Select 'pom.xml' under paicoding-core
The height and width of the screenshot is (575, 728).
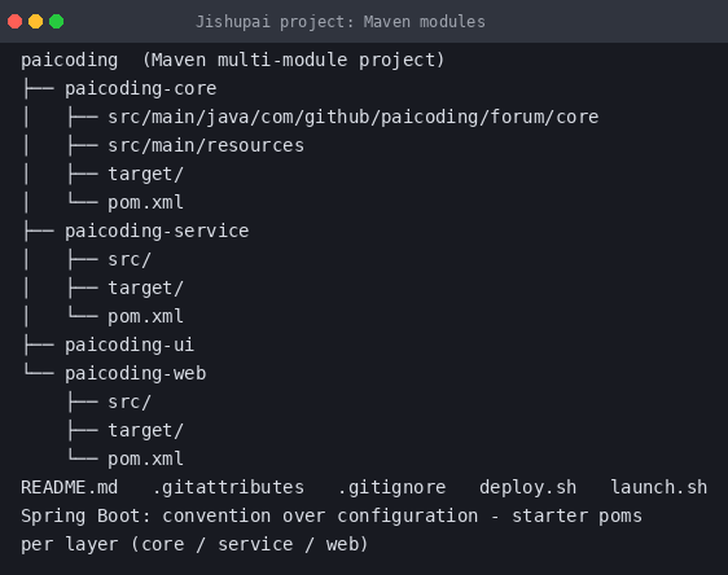[x=146, y=202]
